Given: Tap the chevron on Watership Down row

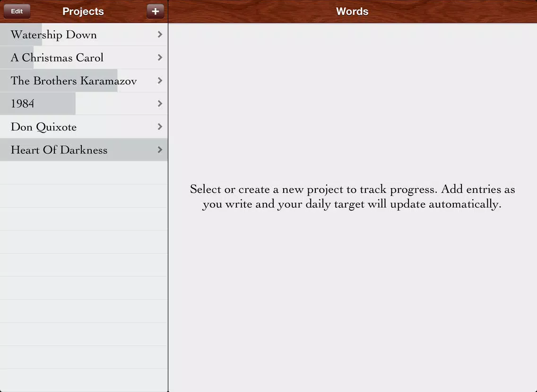Looking at the screenshot, I should click(x=160, y=34).
